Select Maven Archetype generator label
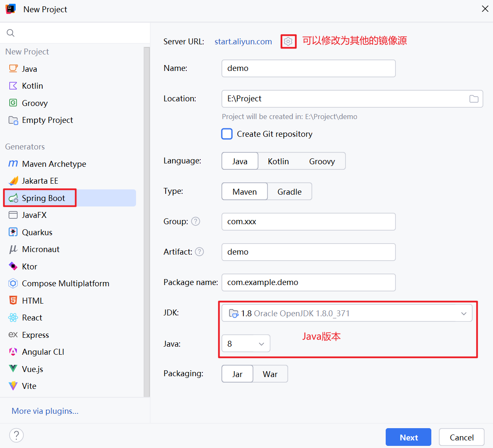This screenshot has width=493, height=448. click(54, 164)
